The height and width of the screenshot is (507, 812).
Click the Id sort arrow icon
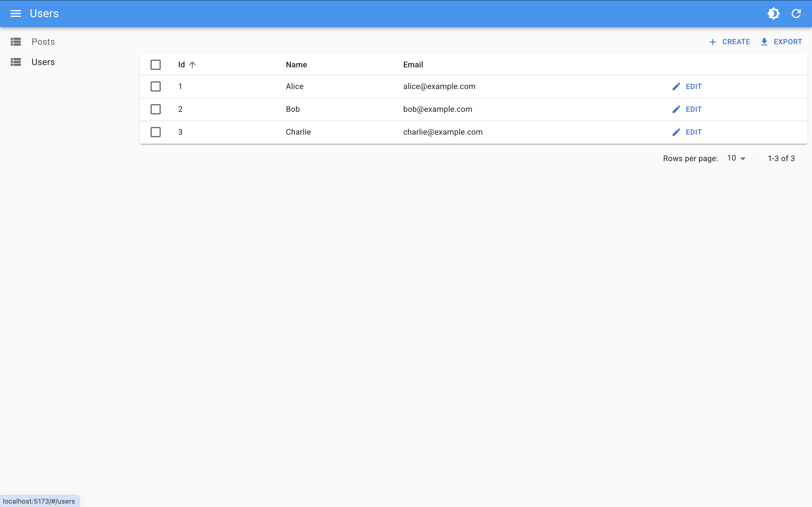(x=192, y=65)
